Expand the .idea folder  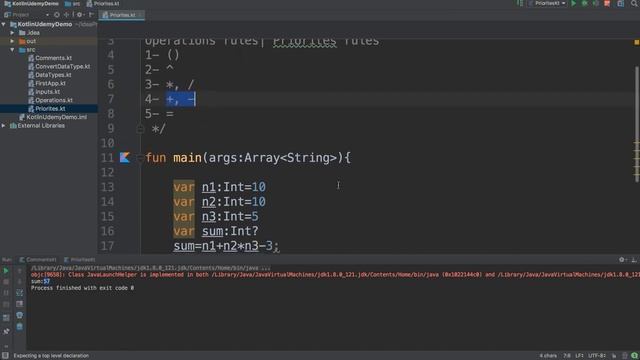[12, 33]
